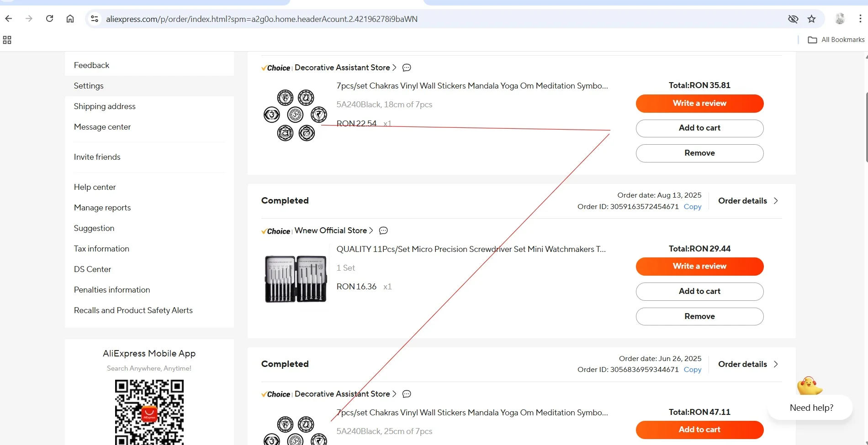Viewport: 868px width, 445px height.
Task: Open the Chrome three-dot menu
Action: point(860,19)
